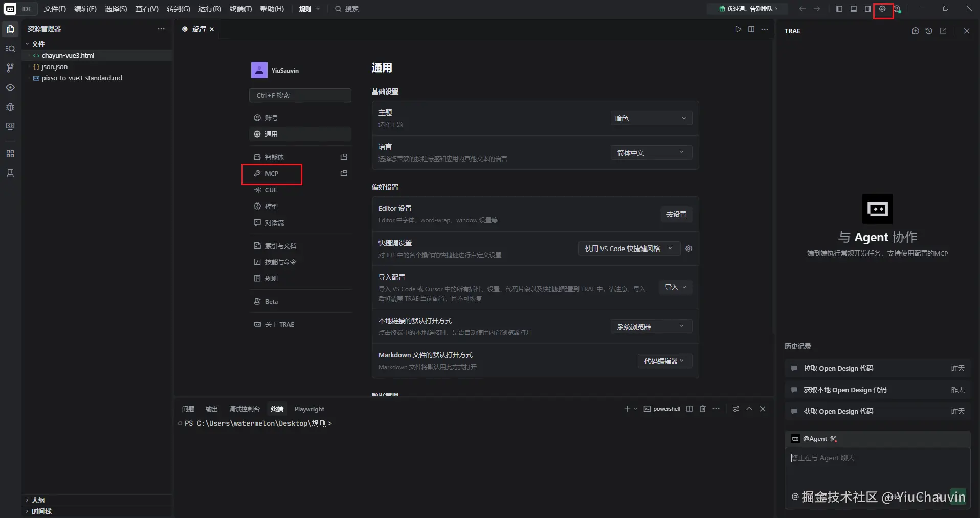Viewport: 980px width, 518px height.
Task: Open the Remote Explorer monitor icon
Action: (10, 126)
